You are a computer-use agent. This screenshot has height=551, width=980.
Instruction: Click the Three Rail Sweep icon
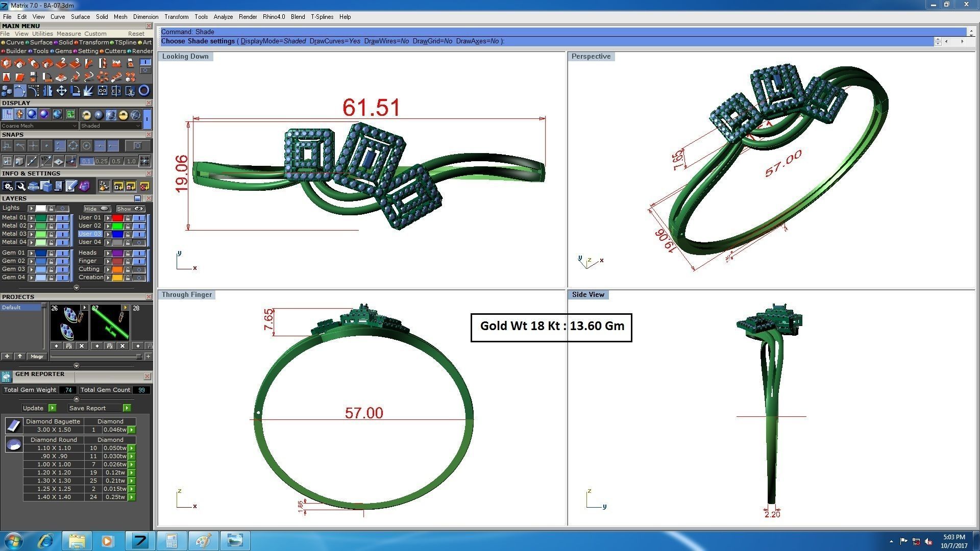point(75,63)
